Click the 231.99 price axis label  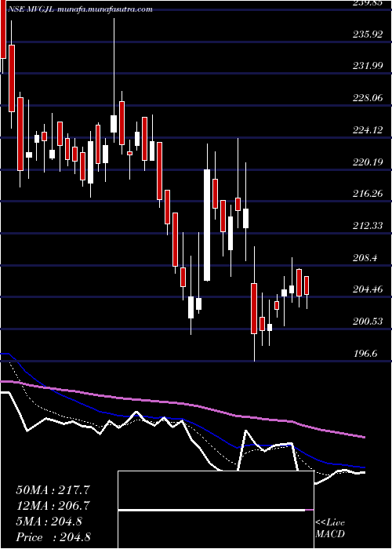[367, 65]
